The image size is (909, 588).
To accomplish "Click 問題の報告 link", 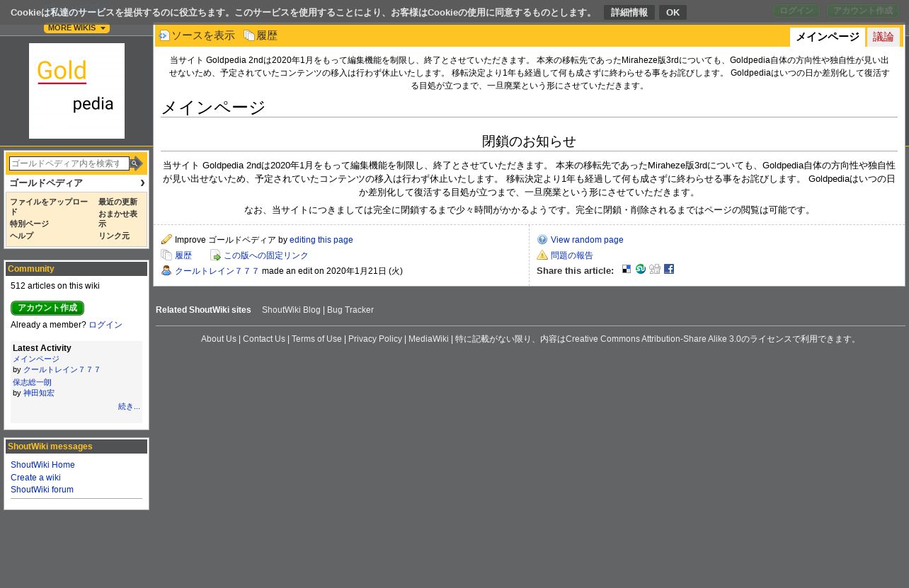I will (572, 255).
